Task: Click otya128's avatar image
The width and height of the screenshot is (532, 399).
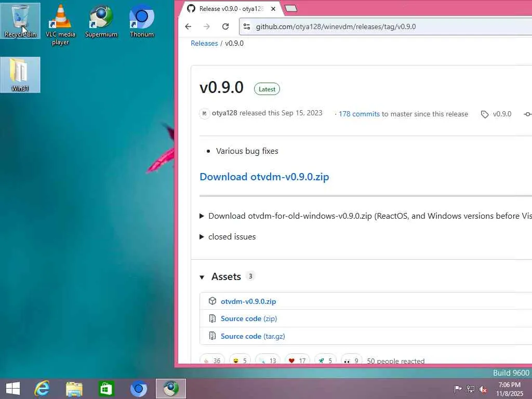Action: click(x=204, y=113)
